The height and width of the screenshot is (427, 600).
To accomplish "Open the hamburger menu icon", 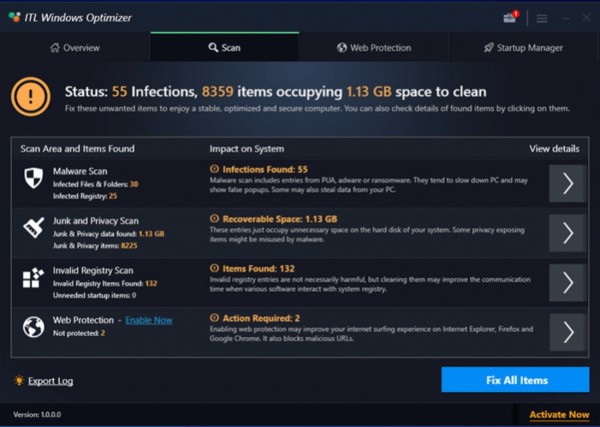I will (542, 18).
